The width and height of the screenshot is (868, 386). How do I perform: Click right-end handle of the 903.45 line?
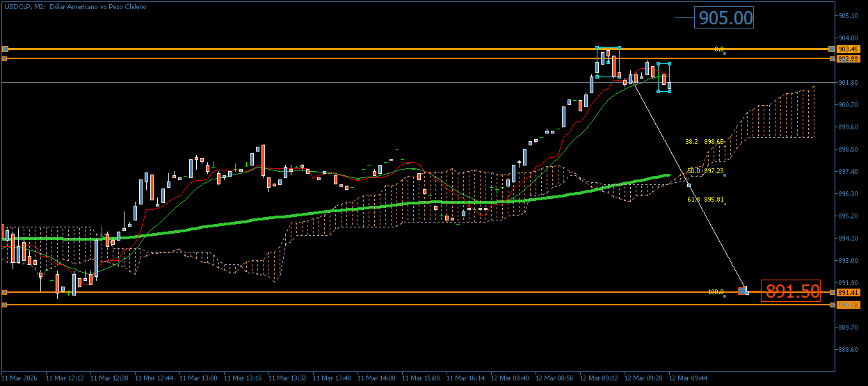[832, 49]
